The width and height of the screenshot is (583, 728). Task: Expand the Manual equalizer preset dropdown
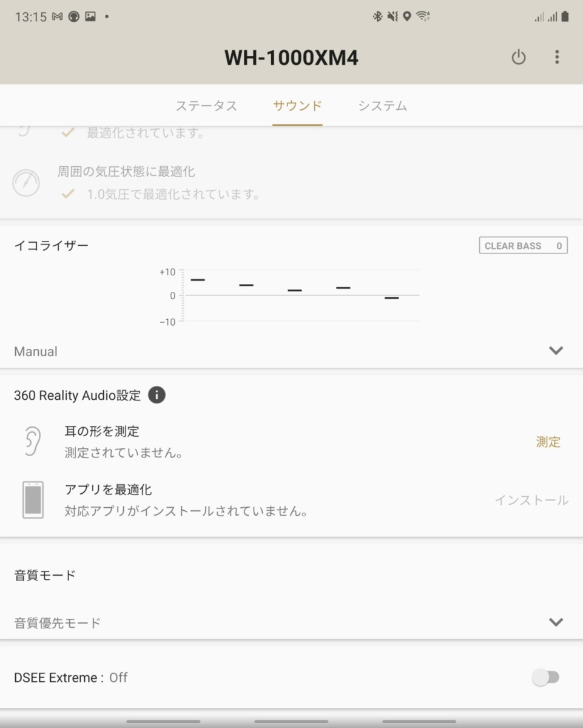point(291,351)
